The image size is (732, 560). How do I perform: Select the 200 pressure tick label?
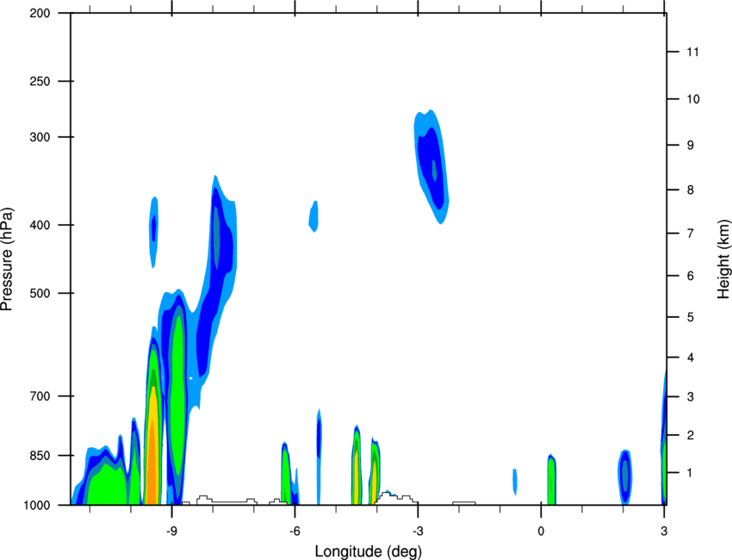pos(40,13)
